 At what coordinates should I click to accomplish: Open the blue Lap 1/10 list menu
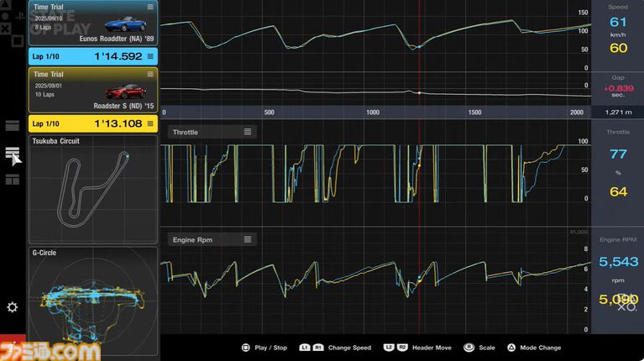[x=150, y=56]
